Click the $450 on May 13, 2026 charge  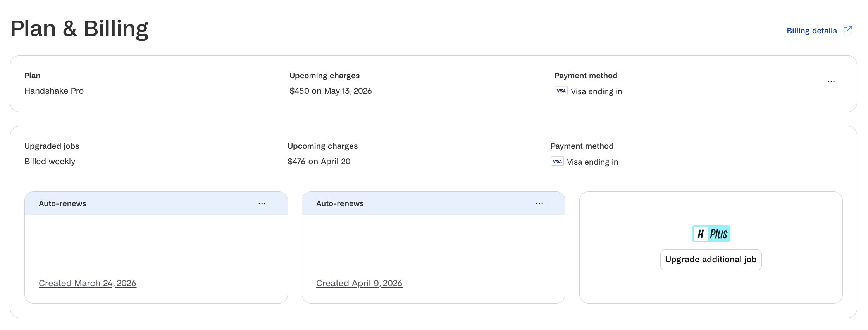[x=331, y=91]
